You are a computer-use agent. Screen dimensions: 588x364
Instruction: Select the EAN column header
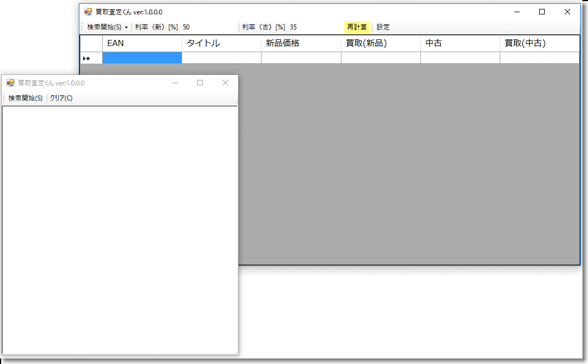[142, 43]
